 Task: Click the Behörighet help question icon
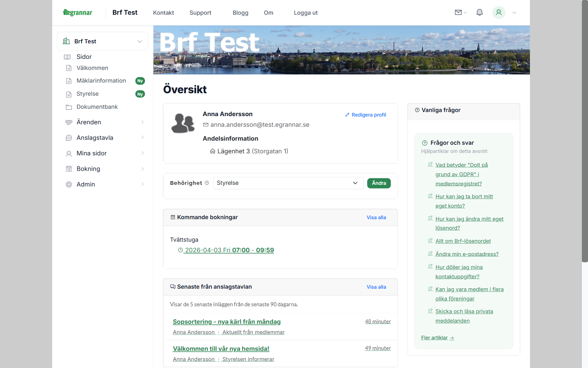point(207,183)
